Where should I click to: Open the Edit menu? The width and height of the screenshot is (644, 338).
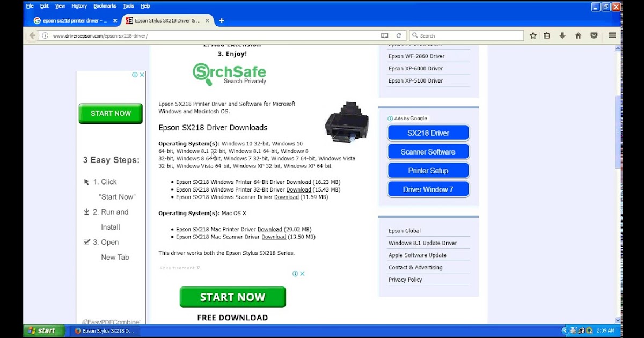(44, 6)
